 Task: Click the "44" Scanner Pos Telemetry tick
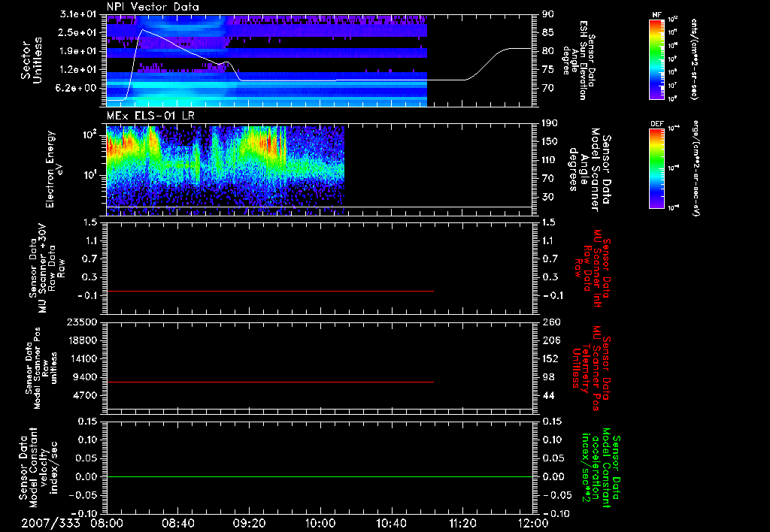[548, 395]
